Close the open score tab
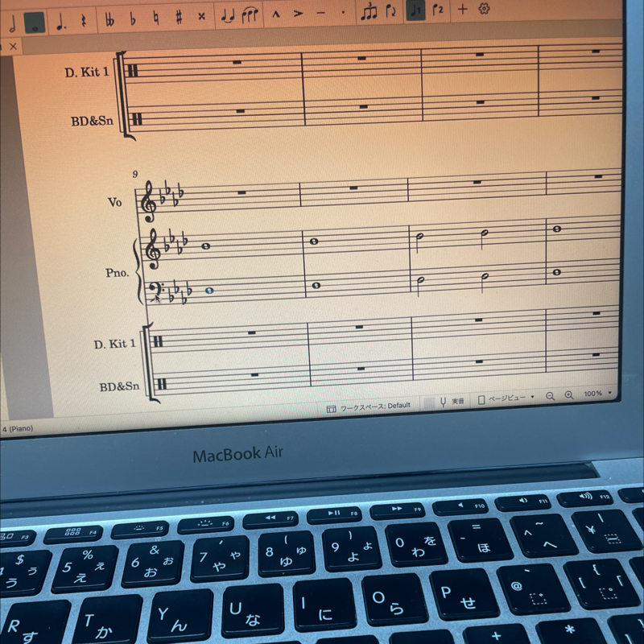This screenshot has width=644, height=644. [13, 47]
